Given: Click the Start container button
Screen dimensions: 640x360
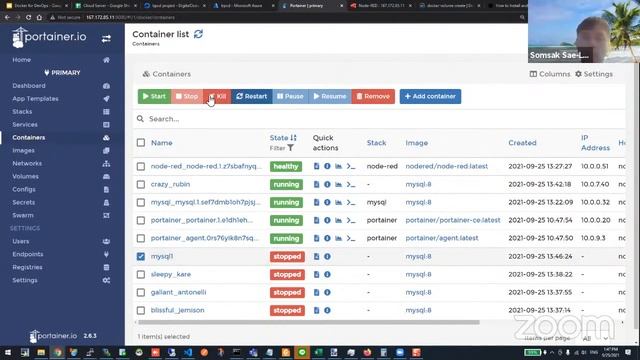Looking at the screenshot, I should coord(154,96).
